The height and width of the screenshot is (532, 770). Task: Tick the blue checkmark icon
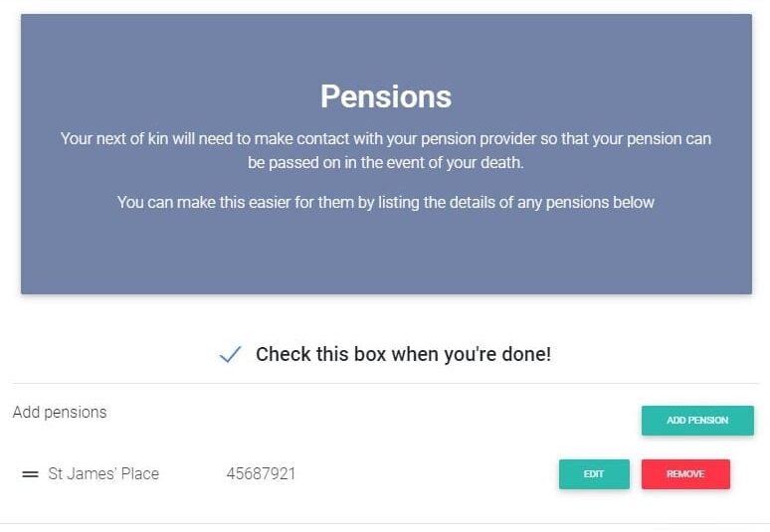pyautogui.click(x=230, y=354)
